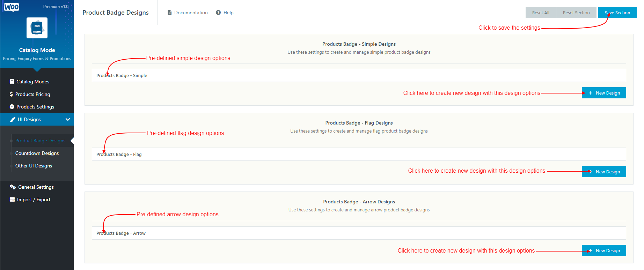Click the drive icon beside Import / Export
Screen dimensions: 644x270
click(x=12, y=200)
